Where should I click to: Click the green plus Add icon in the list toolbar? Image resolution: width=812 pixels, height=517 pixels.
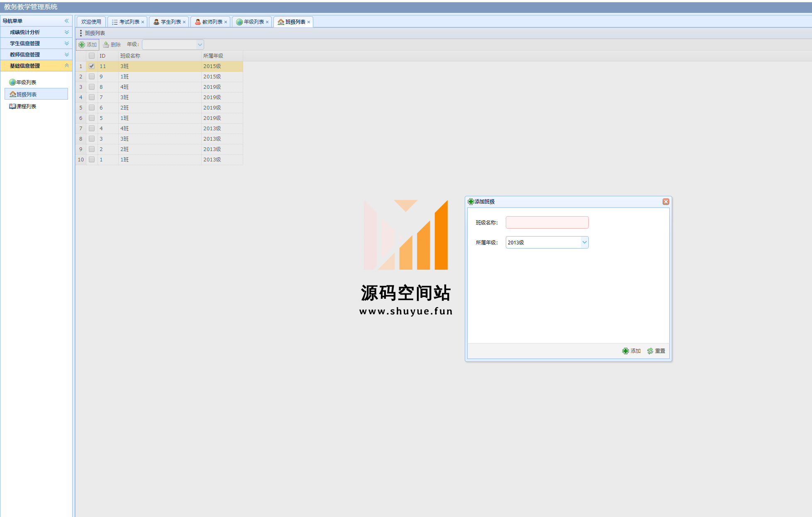coord(82,45)
